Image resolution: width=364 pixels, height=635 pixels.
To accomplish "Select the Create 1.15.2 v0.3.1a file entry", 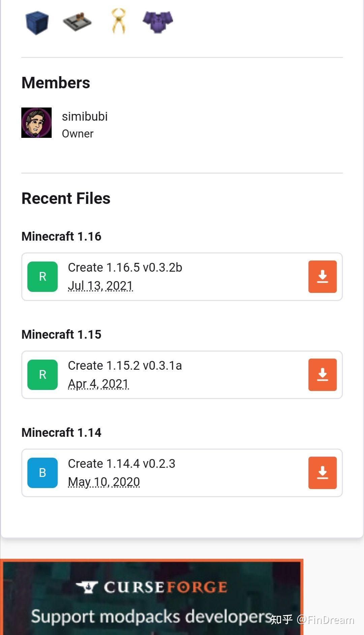I will (x=124, y=366).
